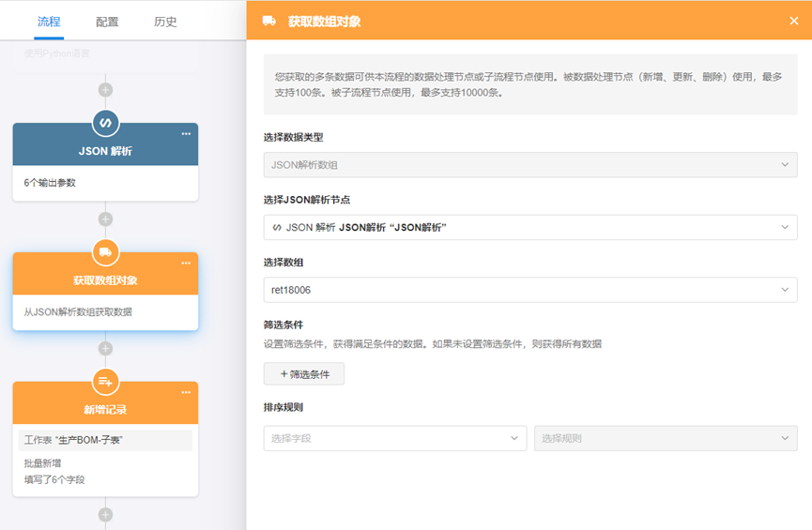Viewport: 812px width, 530px height.
Task: Close the 获取数组对象 settings panel
Action: coord(794,21)
